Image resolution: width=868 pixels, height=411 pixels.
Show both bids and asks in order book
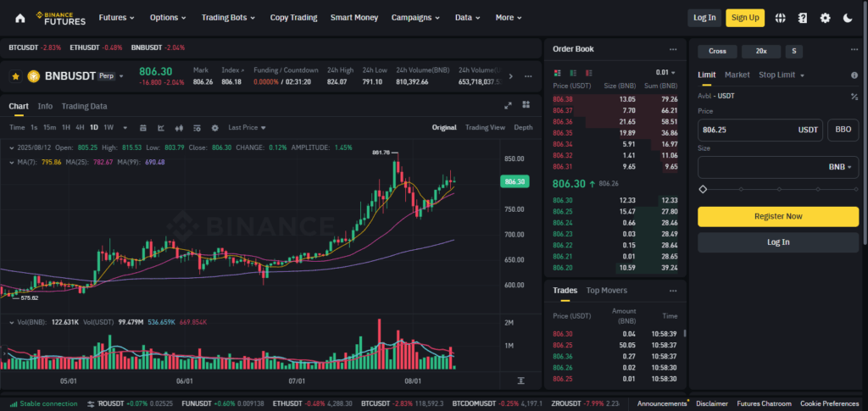pyautogui.click(x=558, y=73)
